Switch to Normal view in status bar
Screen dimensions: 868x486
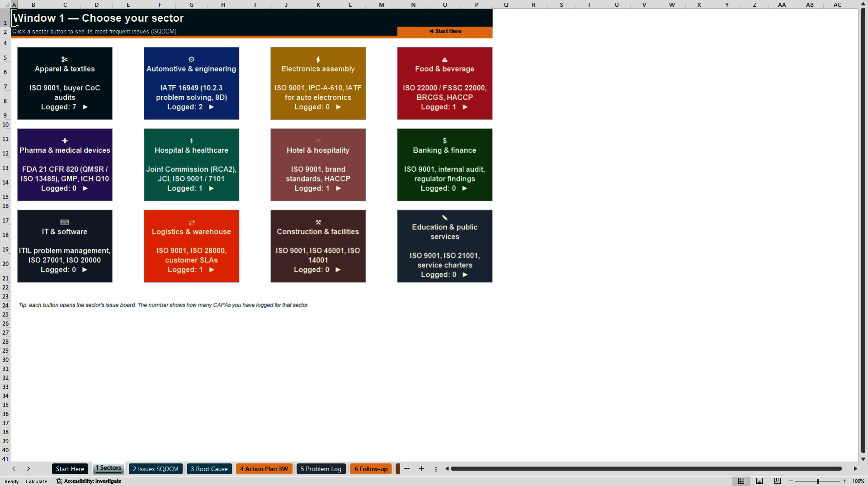pyautogui.click(x=741, y=481)
